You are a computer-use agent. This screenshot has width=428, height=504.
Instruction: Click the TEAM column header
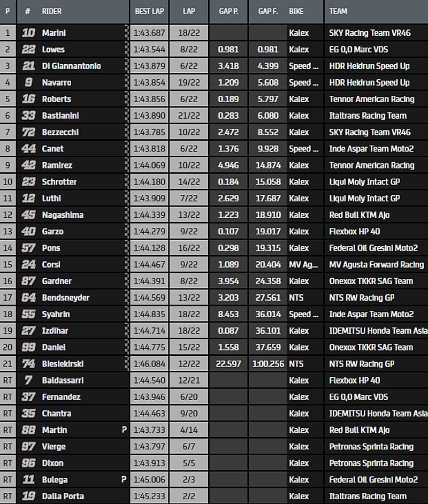point(338,11)
